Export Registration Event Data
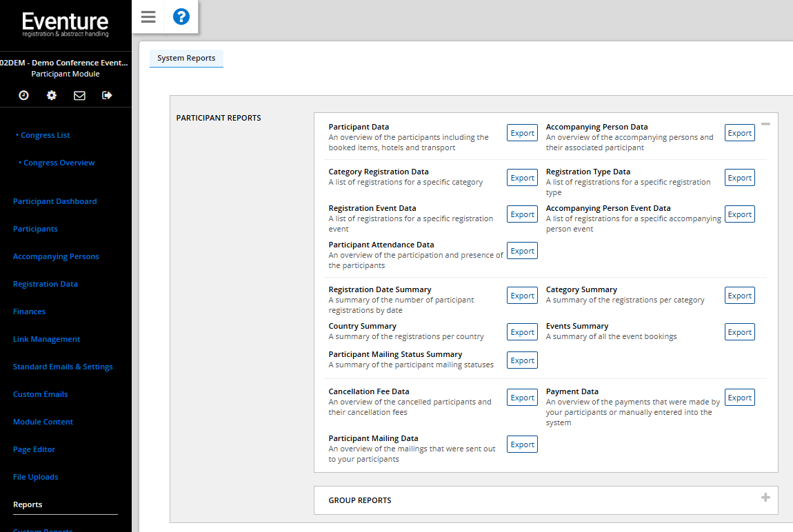793x532 pixels. click(x=523, y=214)
